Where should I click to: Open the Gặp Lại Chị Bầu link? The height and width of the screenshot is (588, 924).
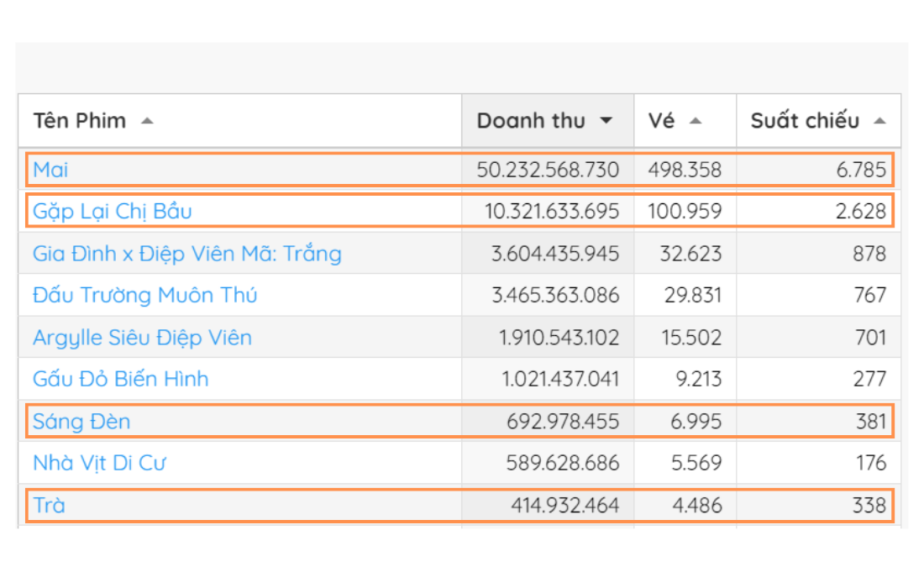tap(113, 211)
